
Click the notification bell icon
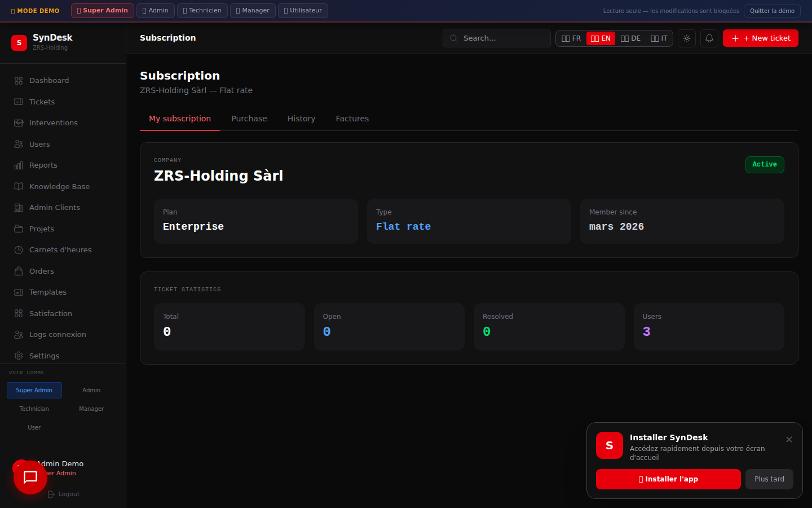click(x=709, y=38)
